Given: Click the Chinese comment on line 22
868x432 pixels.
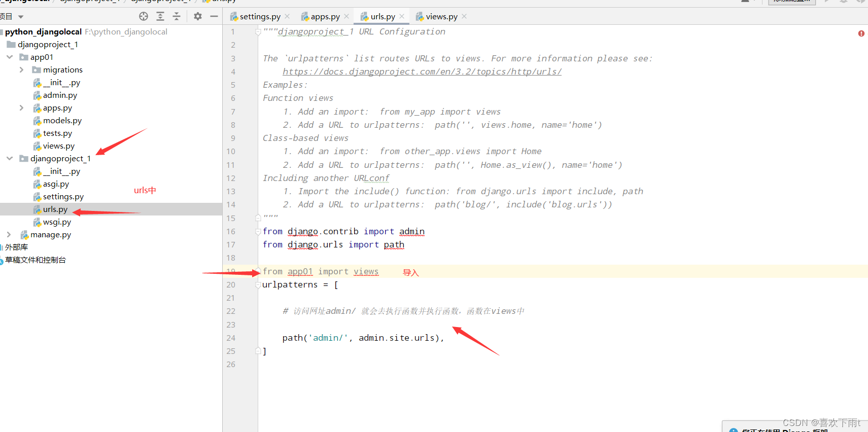Looking at the screenshot, I should coord(403,311).
